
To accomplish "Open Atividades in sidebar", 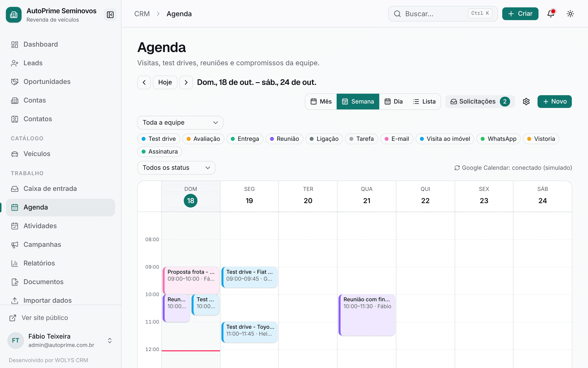I will pyautogui.click(x=61, y=226).
